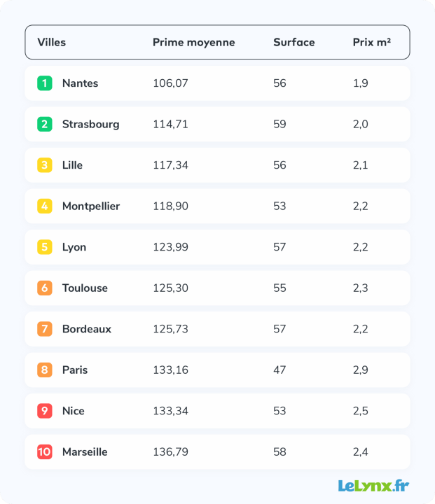Click the red rank 9 badge
Viewport: 435px width, 504px height.
coord(45,411)
